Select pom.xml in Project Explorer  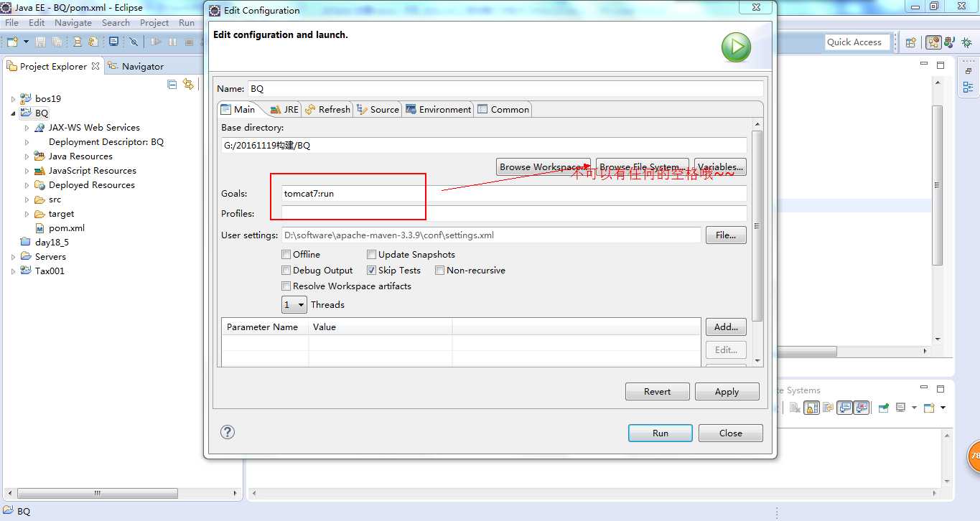(x=60, y=227)
